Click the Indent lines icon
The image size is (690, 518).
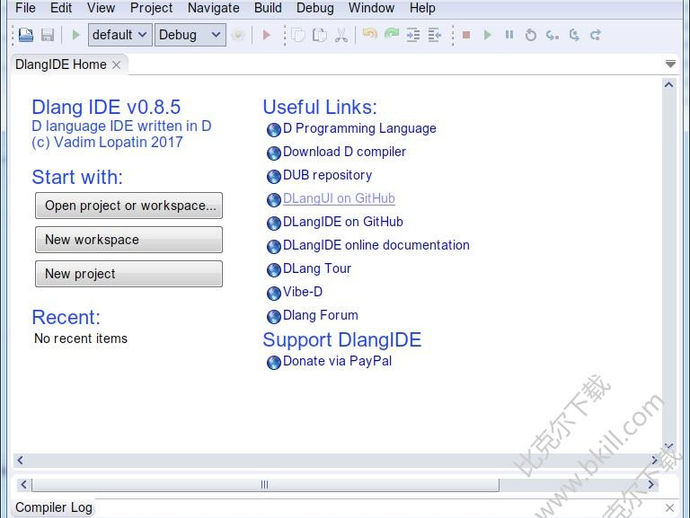point(413,35)
